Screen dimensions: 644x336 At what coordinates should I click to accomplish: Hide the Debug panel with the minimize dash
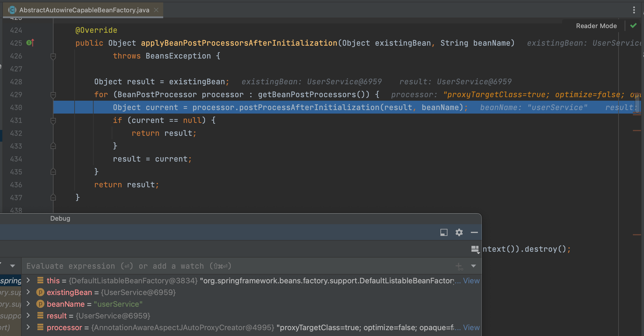[x=474, y=232]
